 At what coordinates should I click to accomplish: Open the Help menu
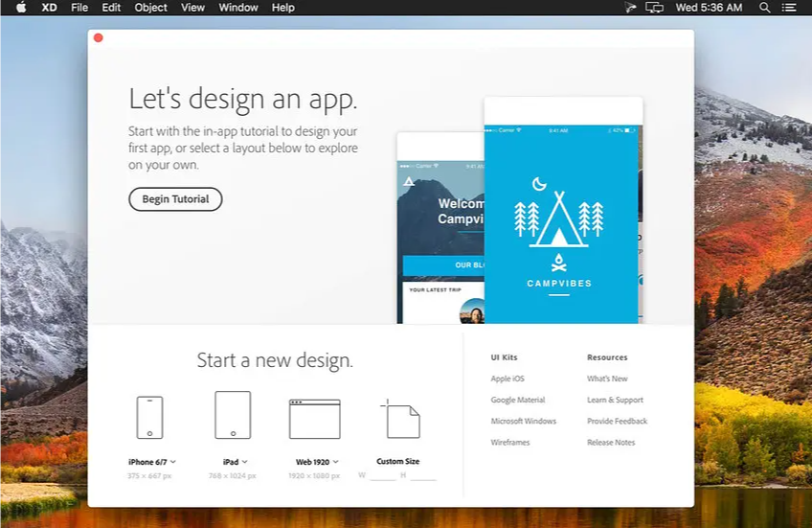(282, 8)
